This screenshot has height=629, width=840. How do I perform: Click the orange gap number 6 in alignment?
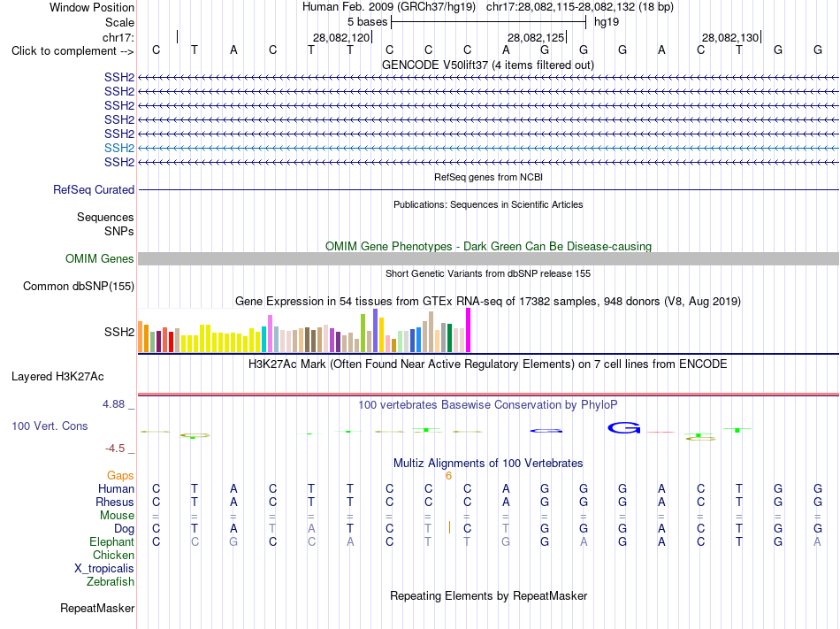point(448,476)
